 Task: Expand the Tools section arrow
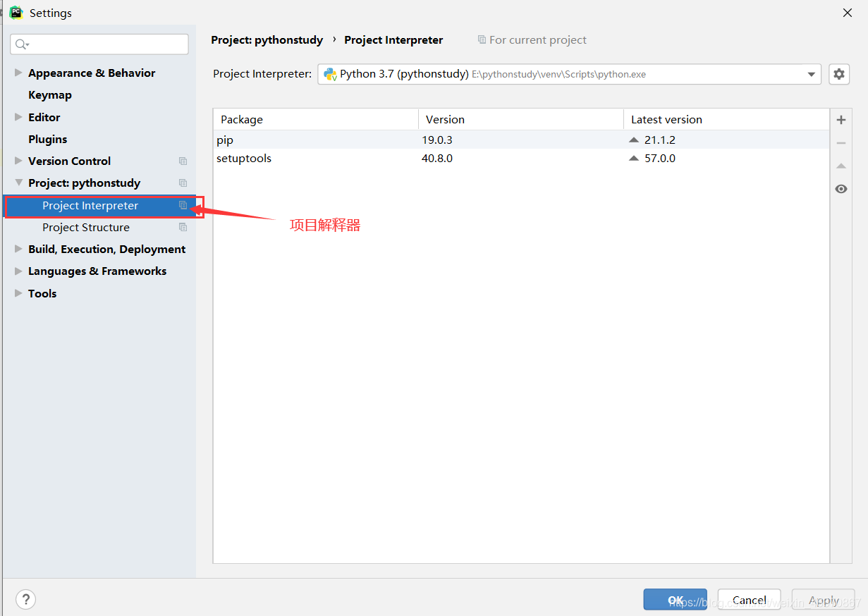18,293
